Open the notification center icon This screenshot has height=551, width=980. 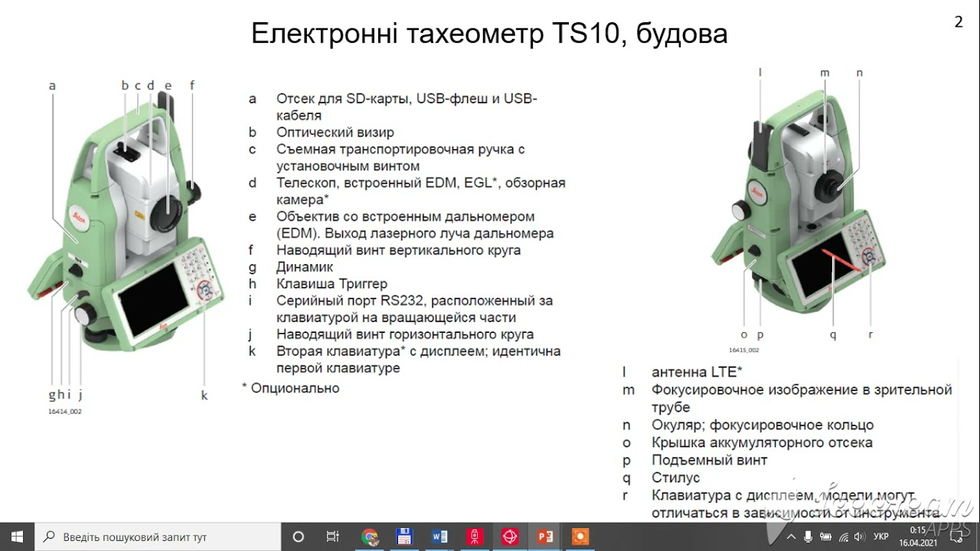[955, 536]
